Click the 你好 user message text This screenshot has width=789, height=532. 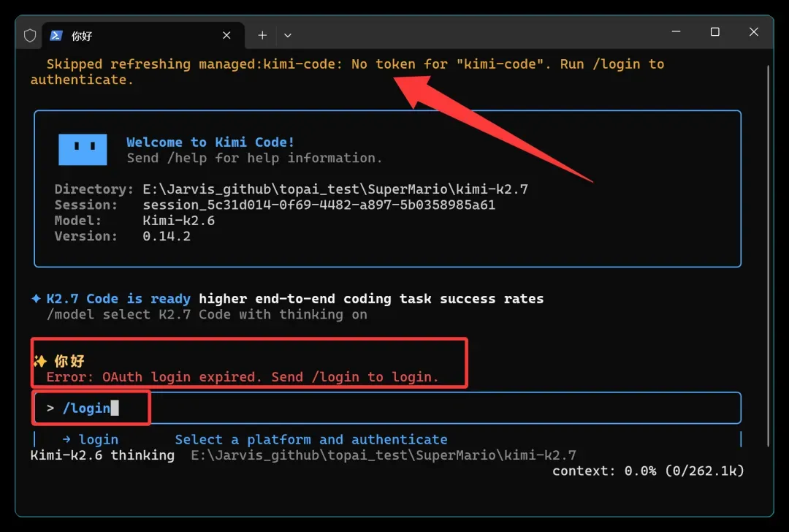(69, 361)
